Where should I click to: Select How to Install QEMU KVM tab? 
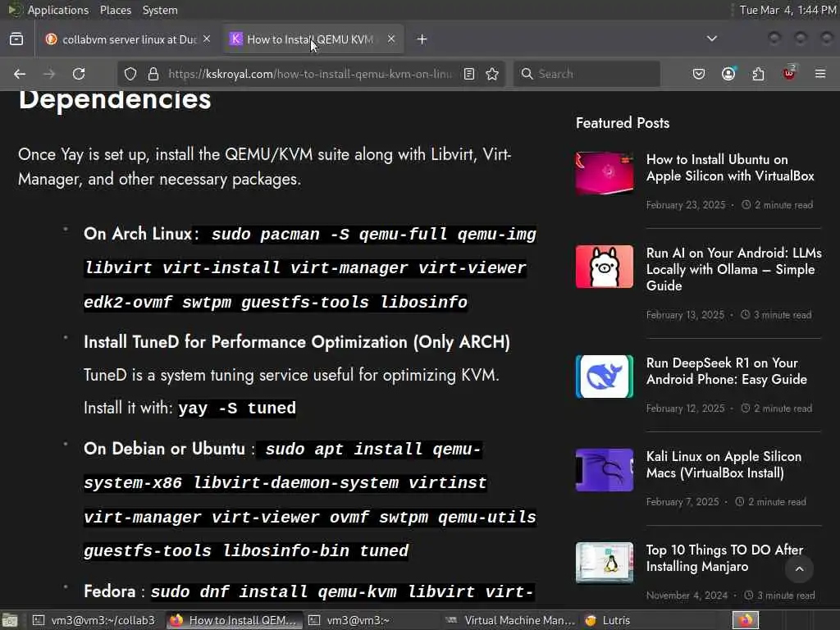coord(313,39)
